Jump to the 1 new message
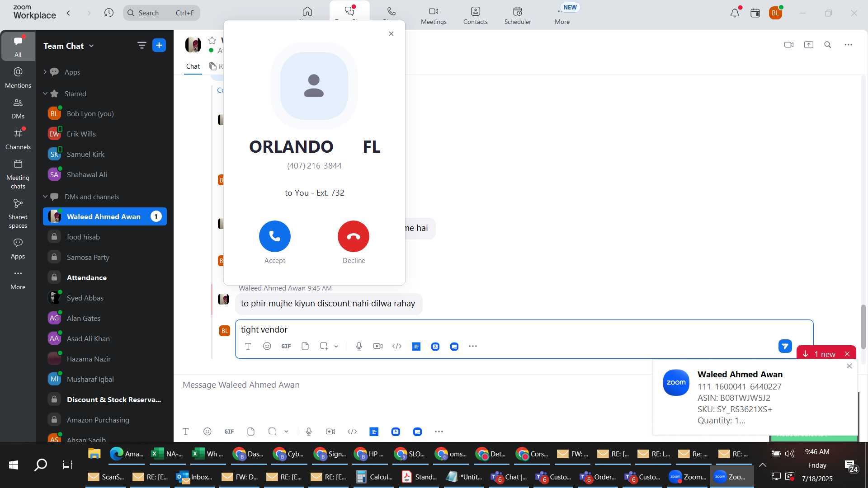The width and height of the screenshot is (868, 488). [x=820, y=354]
